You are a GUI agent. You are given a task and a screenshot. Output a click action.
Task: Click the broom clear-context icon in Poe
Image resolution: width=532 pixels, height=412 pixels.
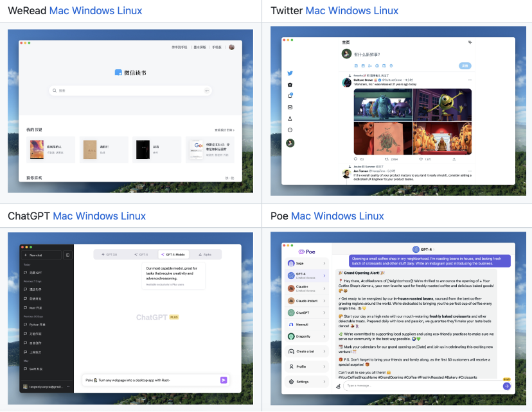(338, 386)
